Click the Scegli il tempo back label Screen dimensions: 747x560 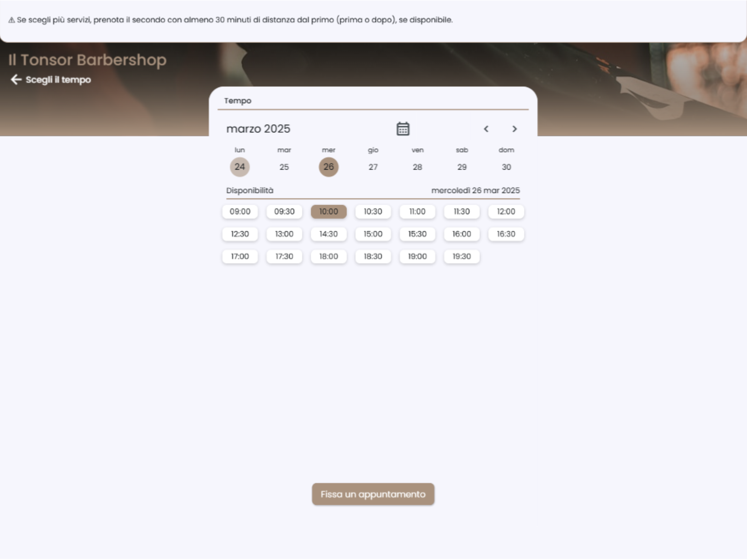click(x=59, y=80)
